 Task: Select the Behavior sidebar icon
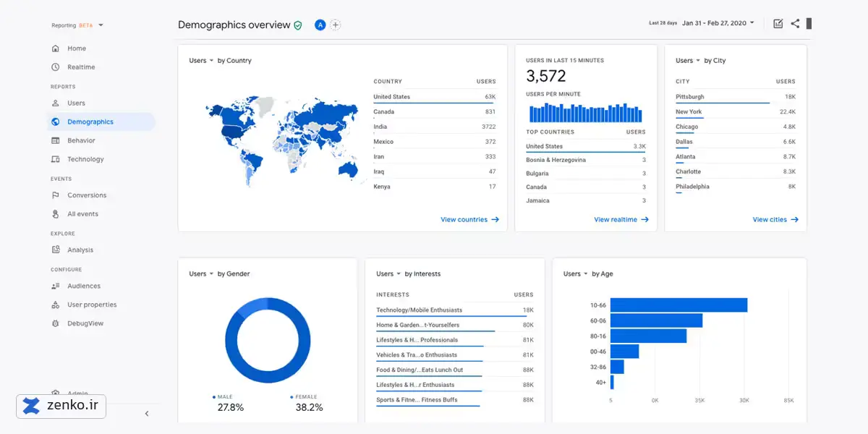[56, 140]
